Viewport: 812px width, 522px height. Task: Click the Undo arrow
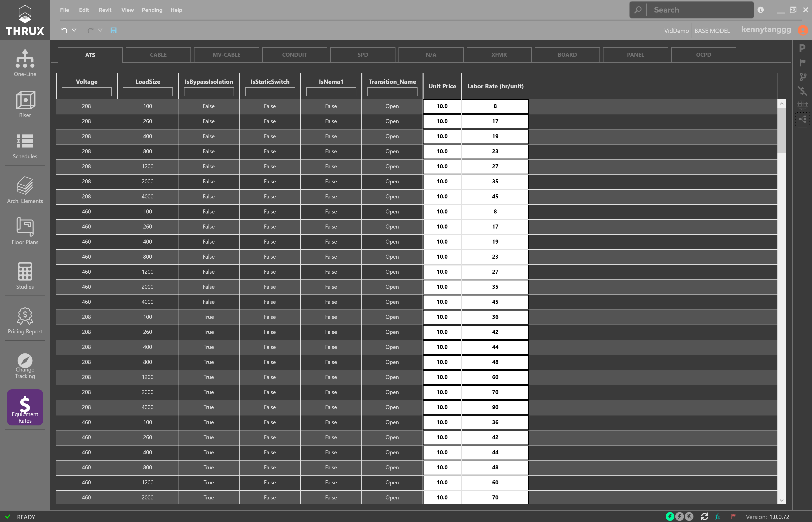pos(64,30)
